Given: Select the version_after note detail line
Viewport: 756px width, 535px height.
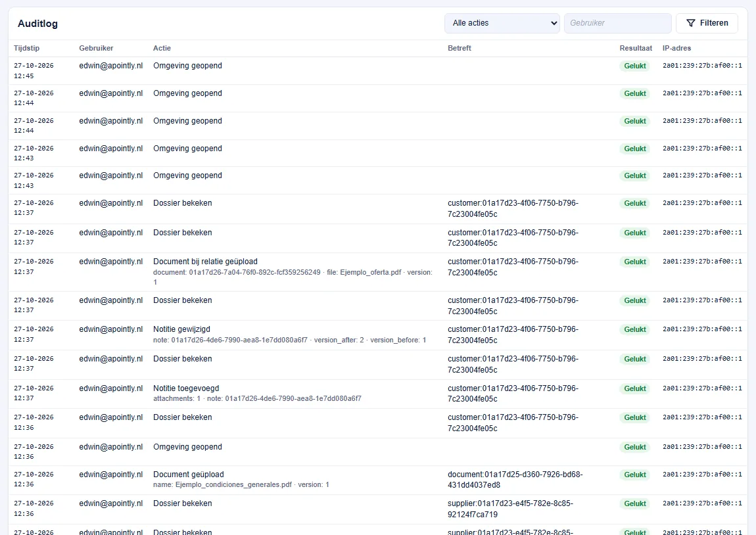Looking at the screenshot, I should click(290, 340).
